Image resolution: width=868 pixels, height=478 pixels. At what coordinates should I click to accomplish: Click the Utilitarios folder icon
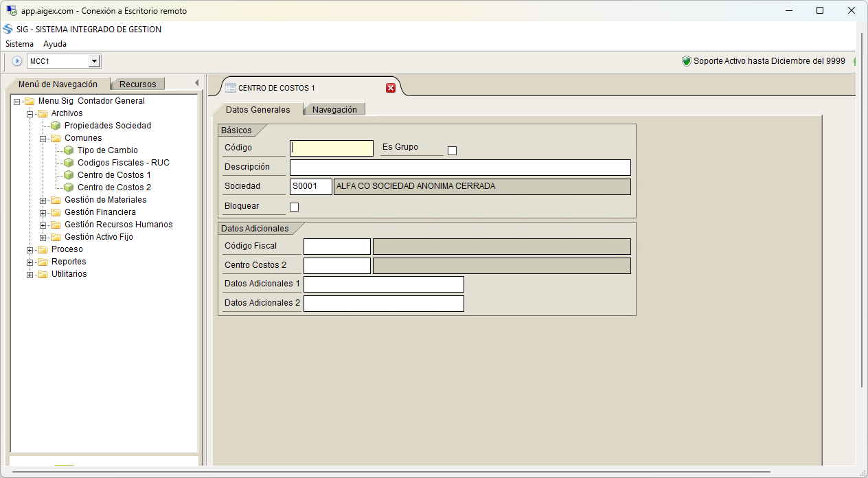tap(43, 274)
